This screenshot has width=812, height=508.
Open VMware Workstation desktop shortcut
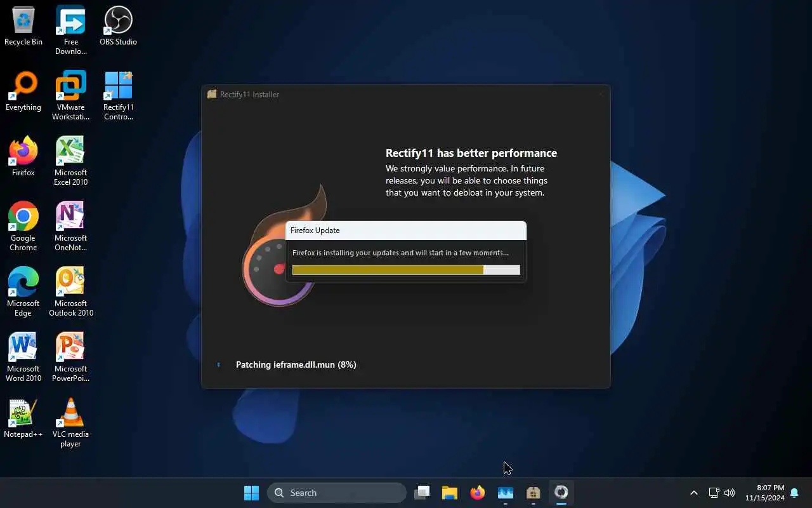pos(70,96)
